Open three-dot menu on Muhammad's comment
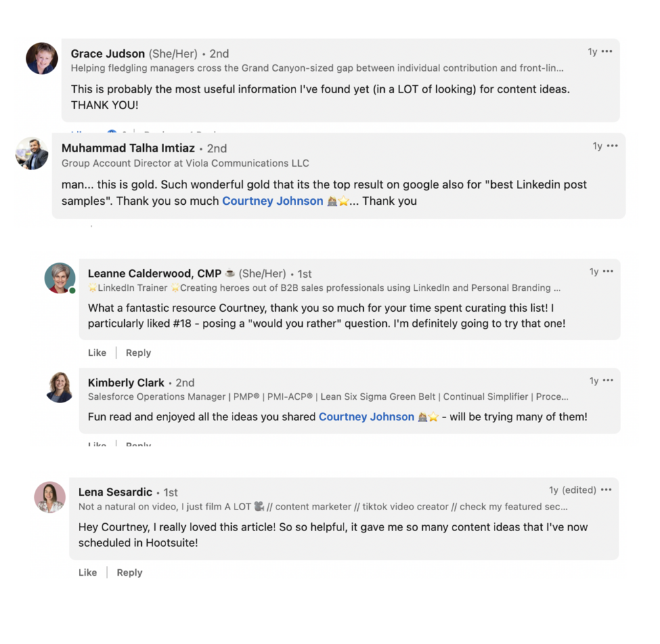This screenshot has height=644, width=660. point(612,146)
